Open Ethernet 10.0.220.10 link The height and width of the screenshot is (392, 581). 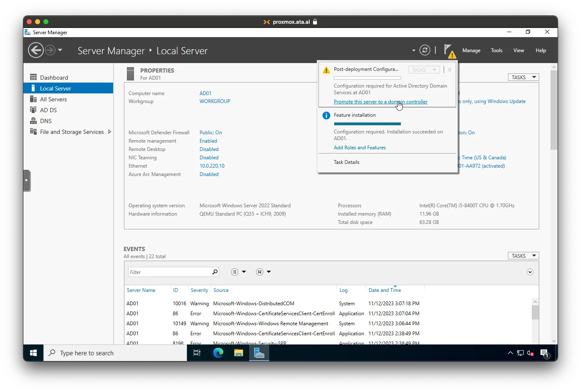coord(212,166)
